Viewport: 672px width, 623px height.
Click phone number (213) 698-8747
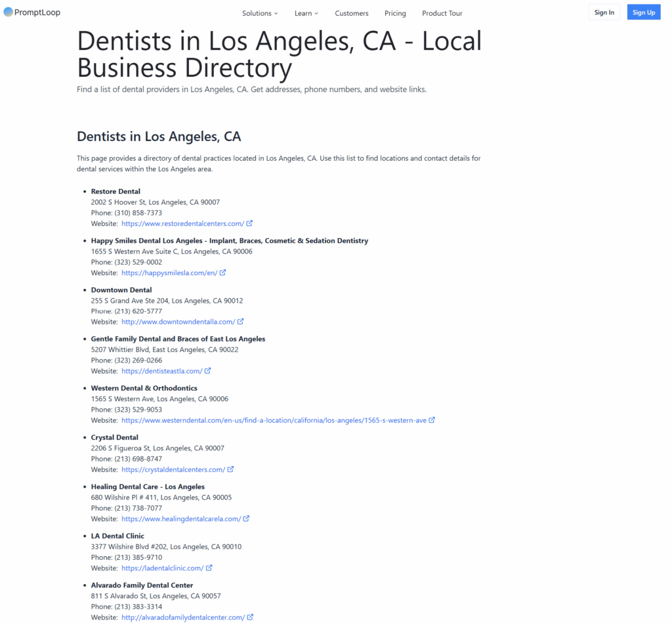138,459
